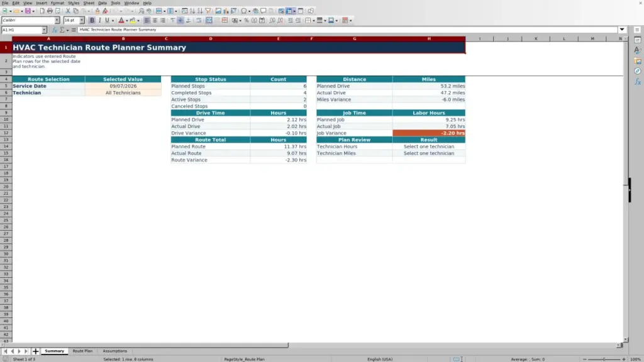Screen dimensions: 644x362
Task: Expand the formula bar arrow
Action: (x=622, y=30)
